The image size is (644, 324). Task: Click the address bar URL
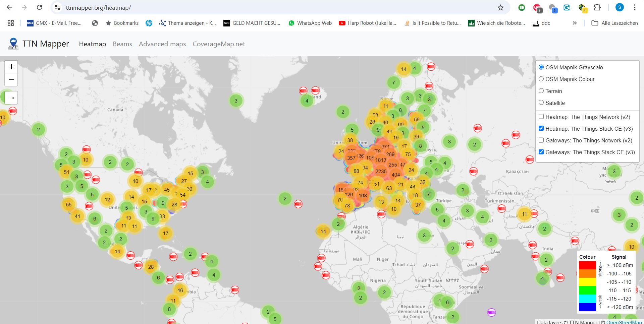pyautogui.click(x=98, y=7)
